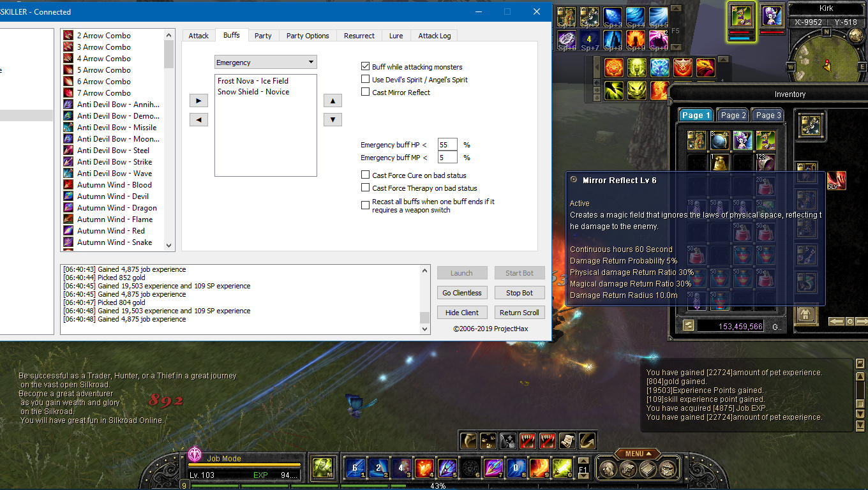Click hotbar skill slot 9 flame icon

point(539,468)
